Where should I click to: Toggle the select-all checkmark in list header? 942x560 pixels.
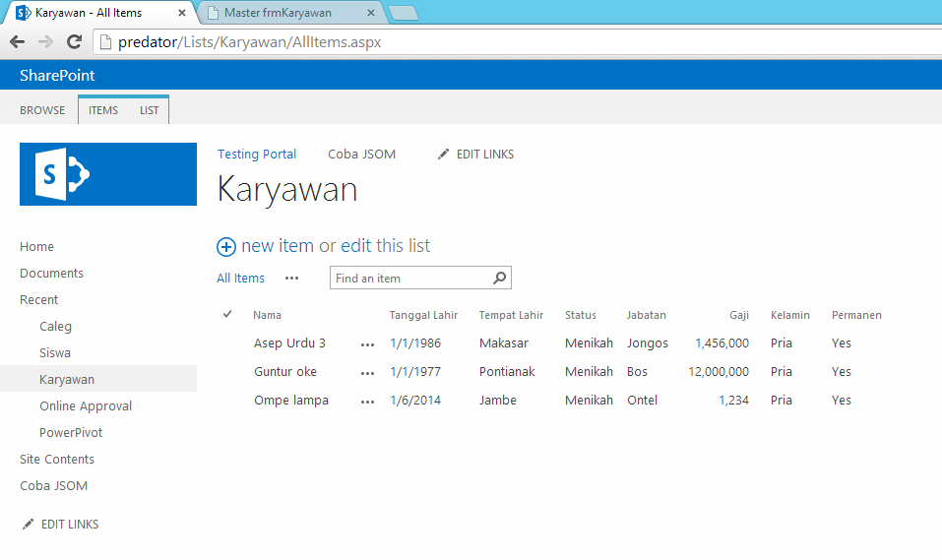pyautogui.click(x=227, y=315)
